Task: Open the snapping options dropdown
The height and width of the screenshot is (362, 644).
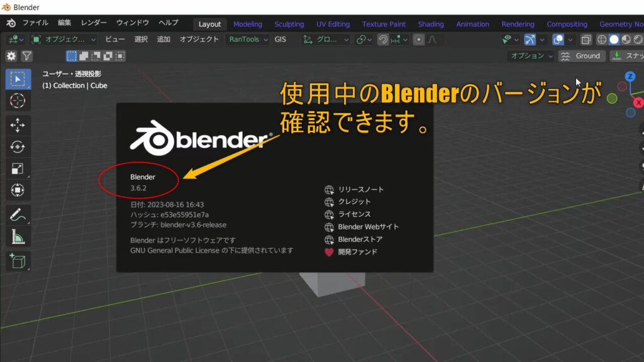Action: coord(399,40)
